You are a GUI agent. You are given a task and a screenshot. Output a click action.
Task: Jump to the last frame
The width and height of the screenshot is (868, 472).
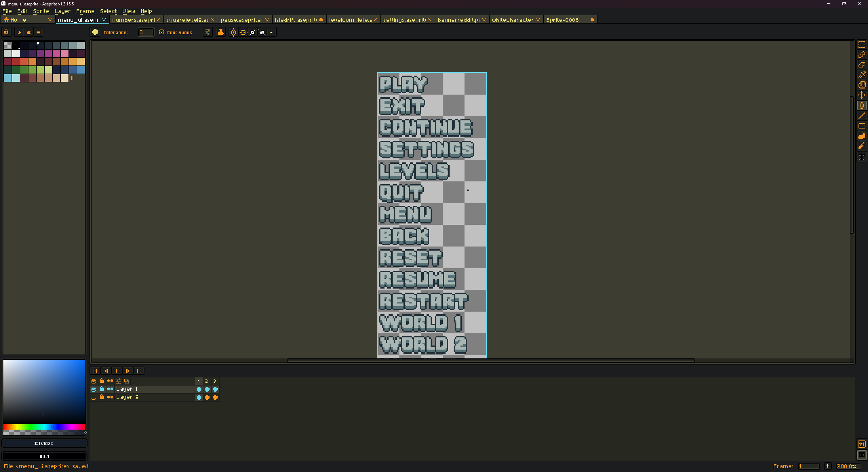[139, 371]
